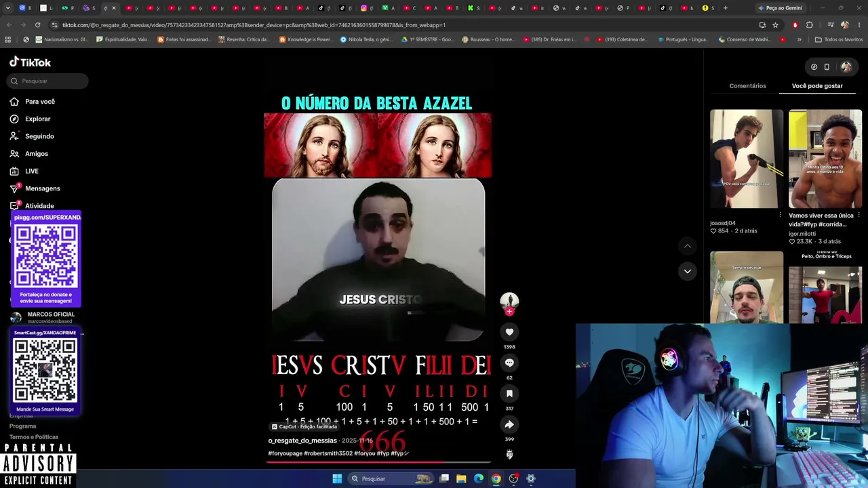Viewport: 868px width, 488px height.
Task: Click the tiktok.com address bar
Action: click(407, 25)
